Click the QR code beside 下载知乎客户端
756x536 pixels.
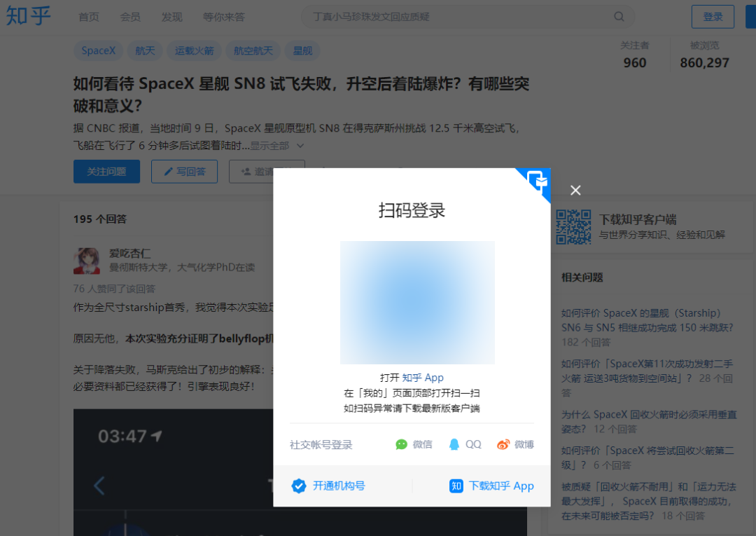coord(573,227)
